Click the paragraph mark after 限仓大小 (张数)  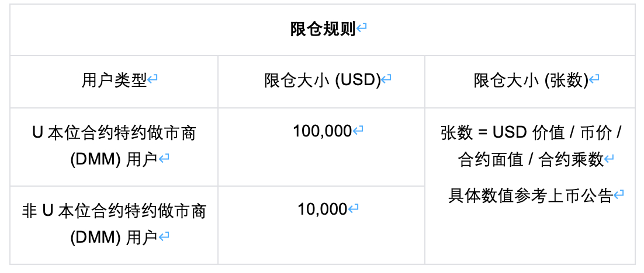tap(594, 79)
